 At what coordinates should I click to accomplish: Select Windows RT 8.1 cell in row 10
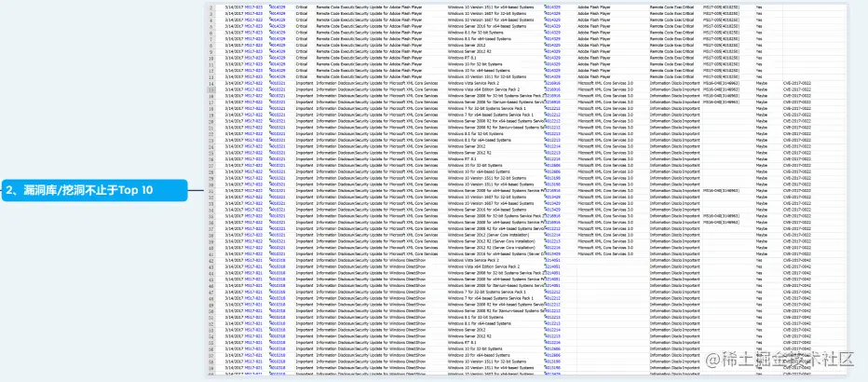pos(462,58)
